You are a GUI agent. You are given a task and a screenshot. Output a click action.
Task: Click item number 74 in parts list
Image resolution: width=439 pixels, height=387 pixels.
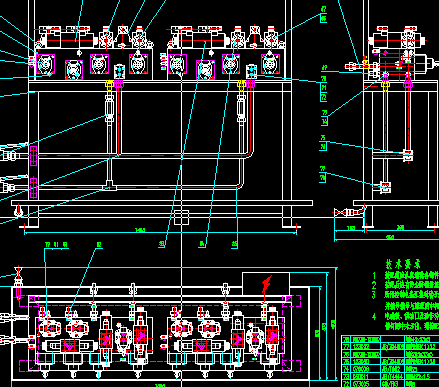tap(346, 369)
